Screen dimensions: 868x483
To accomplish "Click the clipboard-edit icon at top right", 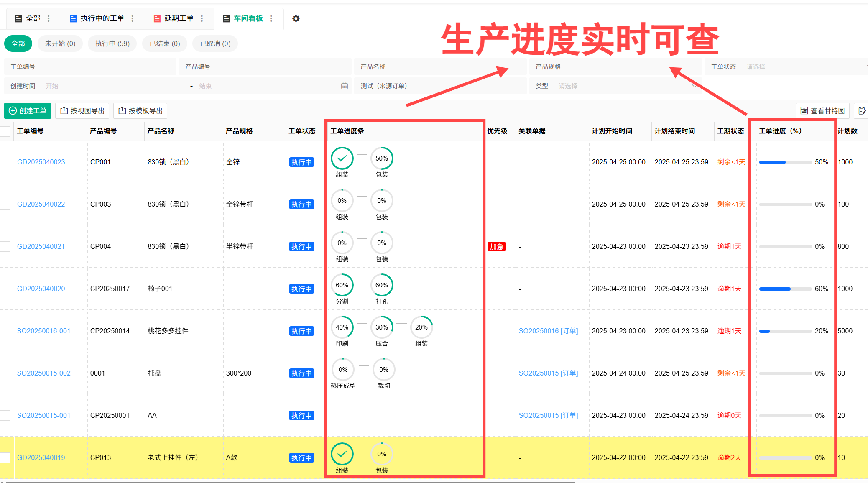I will (863, 110).
